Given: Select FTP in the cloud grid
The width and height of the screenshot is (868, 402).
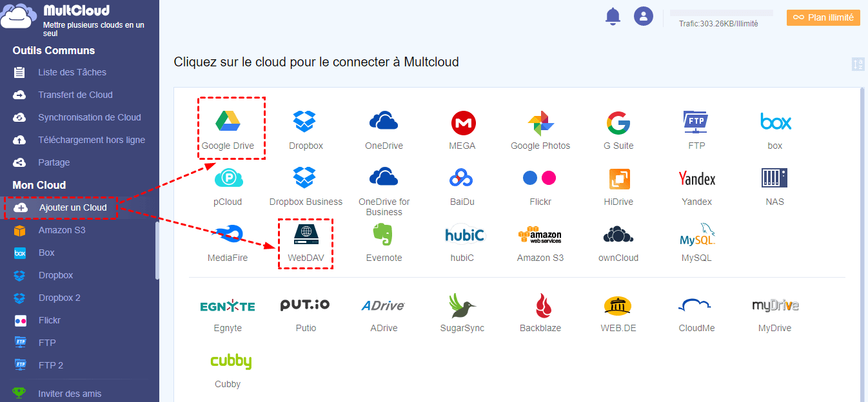Looking at the screenshot, I should coord(696,122).
